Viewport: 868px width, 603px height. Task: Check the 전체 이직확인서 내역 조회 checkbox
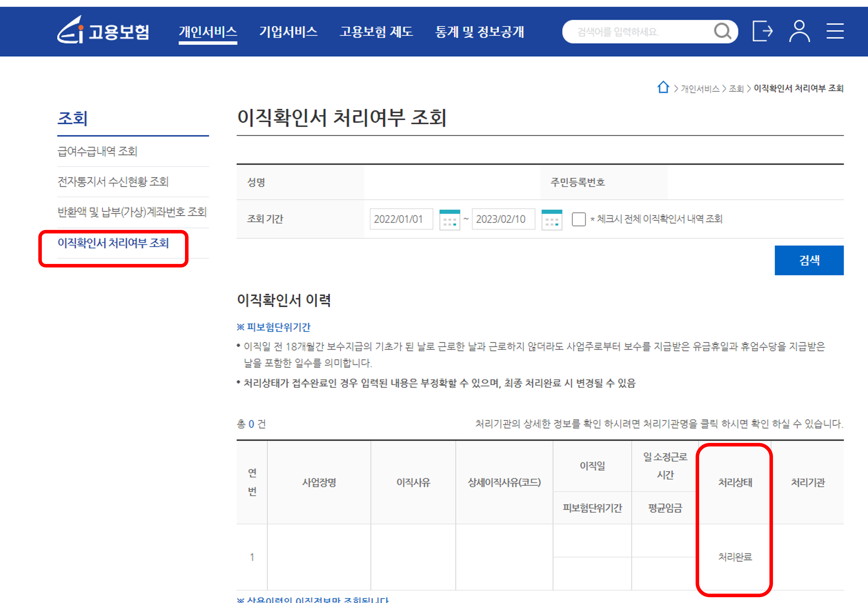tap(578, 219)
